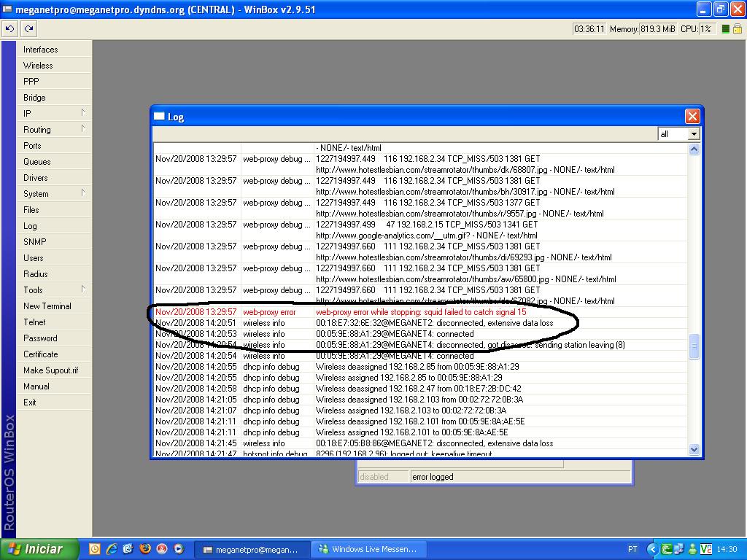747x560 pixels.
Task: Click the Messenger buddy tray icon
Action: point(692,549)
